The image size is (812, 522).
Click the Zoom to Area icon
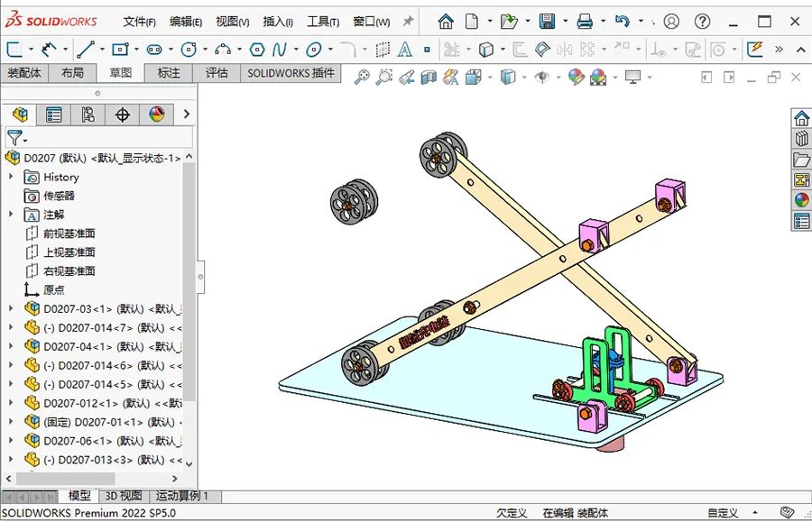tap(383, 78)
